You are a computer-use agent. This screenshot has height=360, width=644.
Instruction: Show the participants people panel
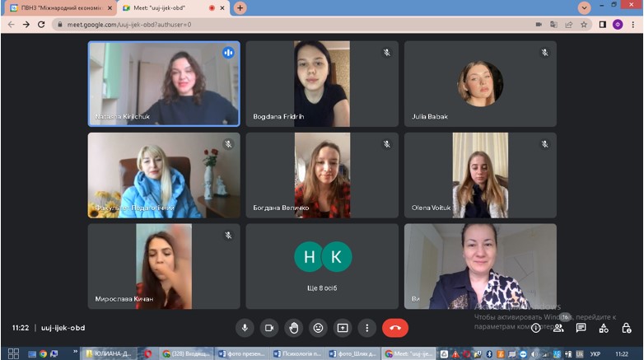tap(558, 328)
